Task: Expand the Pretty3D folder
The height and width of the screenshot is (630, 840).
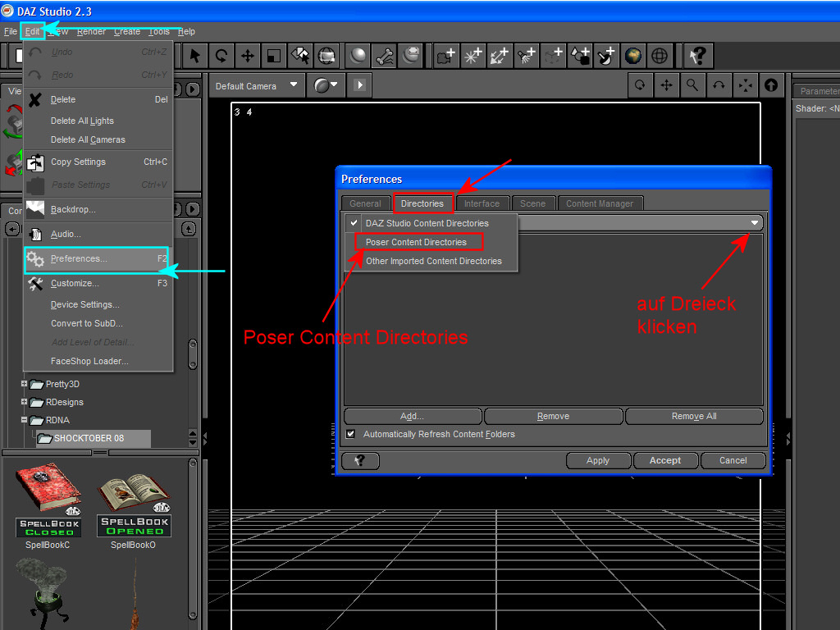Action: tap(24, 384)
